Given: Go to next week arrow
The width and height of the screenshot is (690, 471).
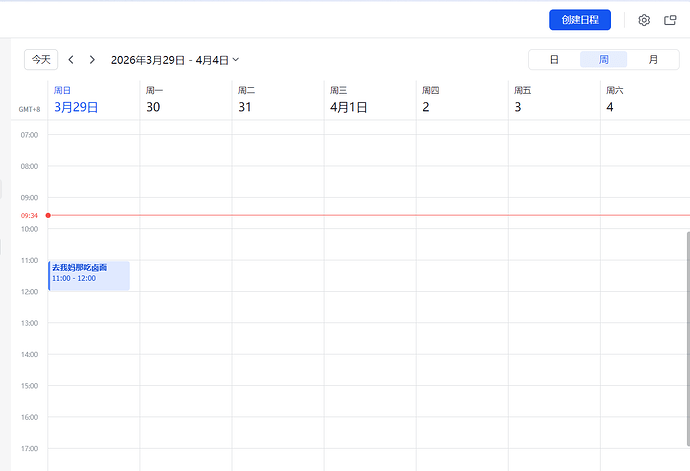Looking at the screenshot, I should pyautogui.click(x=92, y=60).
